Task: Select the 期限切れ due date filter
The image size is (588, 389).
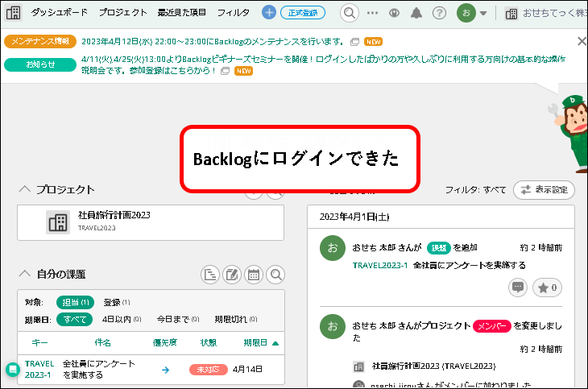Action: pyautogui.click(x=236, y=319)
